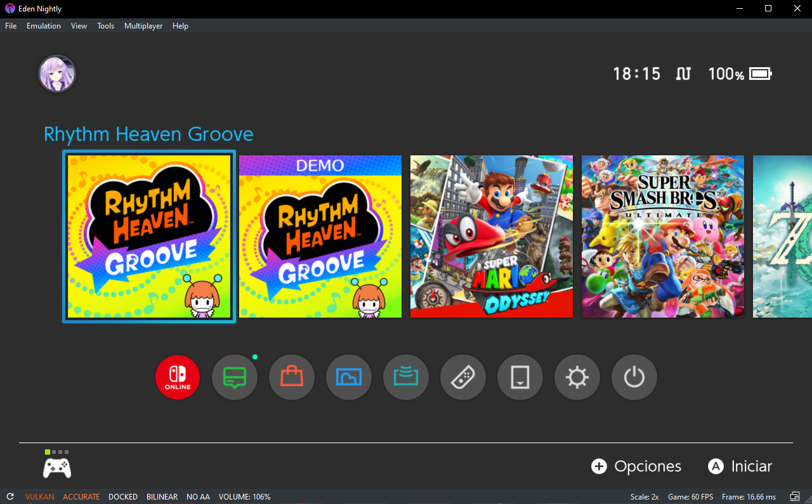Click the plus icon beside Opciones

(x=599, y=467)
